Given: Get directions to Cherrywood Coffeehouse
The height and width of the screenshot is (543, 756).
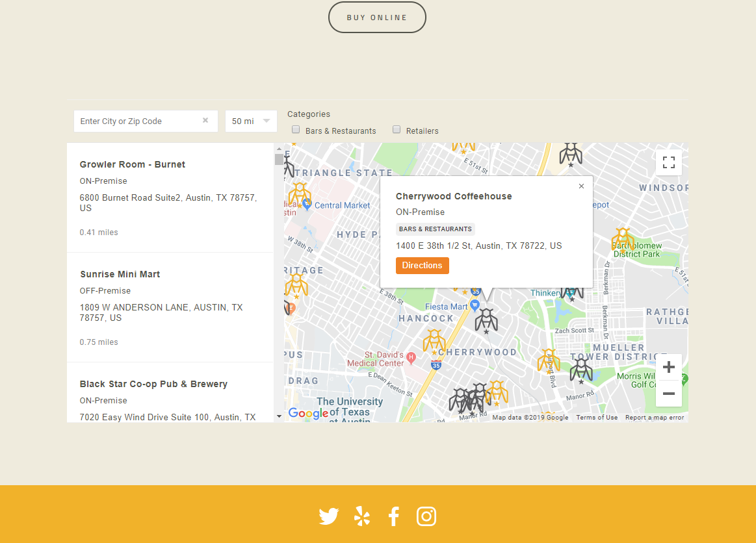Looking at the screenshot, I should [x=423, y=266].
